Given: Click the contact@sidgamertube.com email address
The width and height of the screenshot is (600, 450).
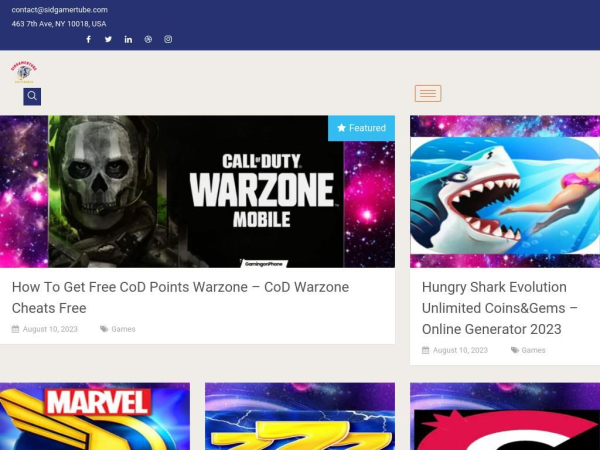Looking at the screenshot, I should tap(60, 10).
